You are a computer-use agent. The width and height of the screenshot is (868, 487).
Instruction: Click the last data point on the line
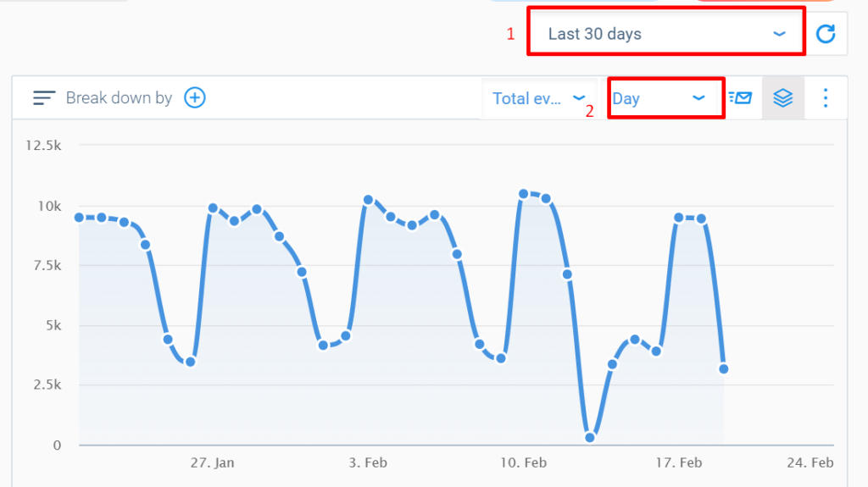[724, 369]
